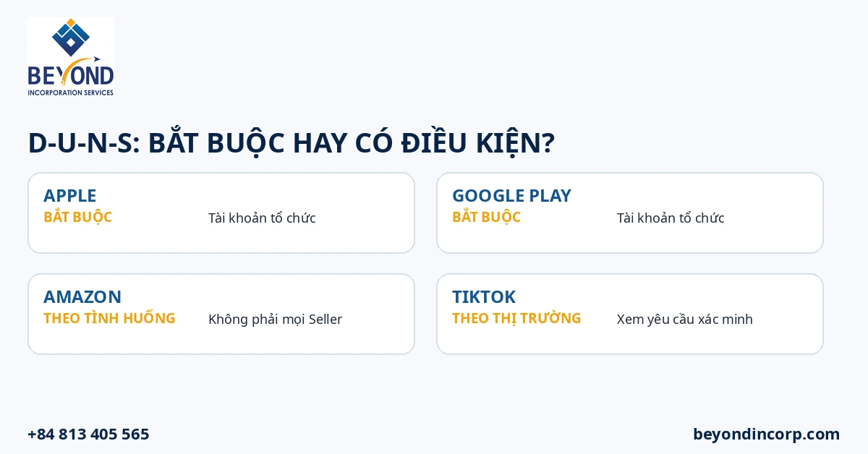The height and width of the screenshot is (454, 868).
Task: Click the Xem yêu cầu xác minh text
Action: point(685,319)
